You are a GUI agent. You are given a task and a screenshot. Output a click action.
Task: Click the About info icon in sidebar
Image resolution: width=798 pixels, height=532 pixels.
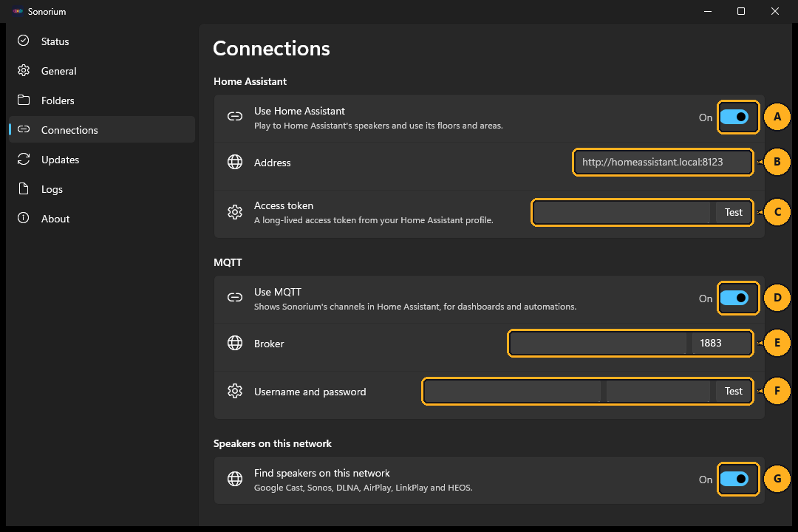click(24, 218)
